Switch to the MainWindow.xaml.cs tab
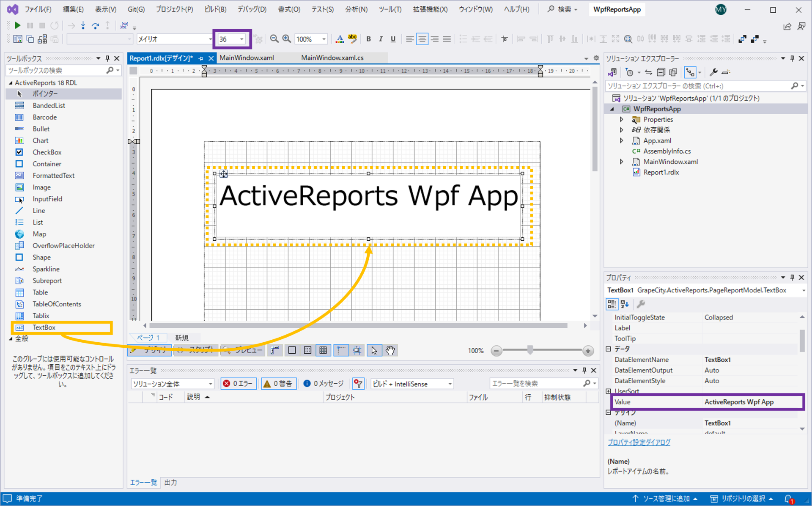Viewport: 812px width, 506px height. tap(332, 58)
